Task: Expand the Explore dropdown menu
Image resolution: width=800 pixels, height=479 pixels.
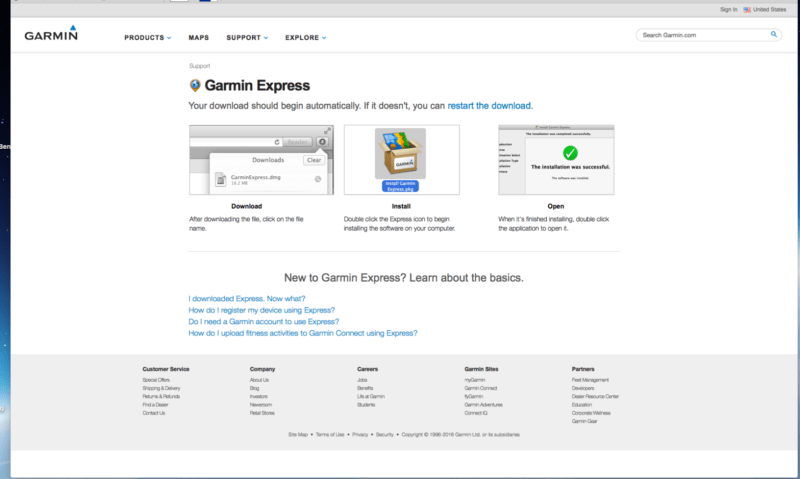Action: point(306,38)
